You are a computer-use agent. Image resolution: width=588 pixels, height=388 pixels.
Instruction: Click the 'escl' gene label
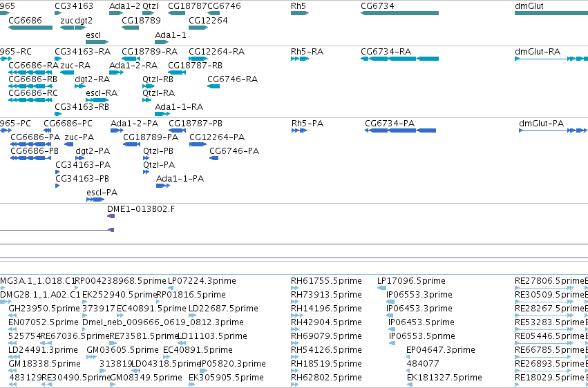pyautogui.click(x=93, y=35)
